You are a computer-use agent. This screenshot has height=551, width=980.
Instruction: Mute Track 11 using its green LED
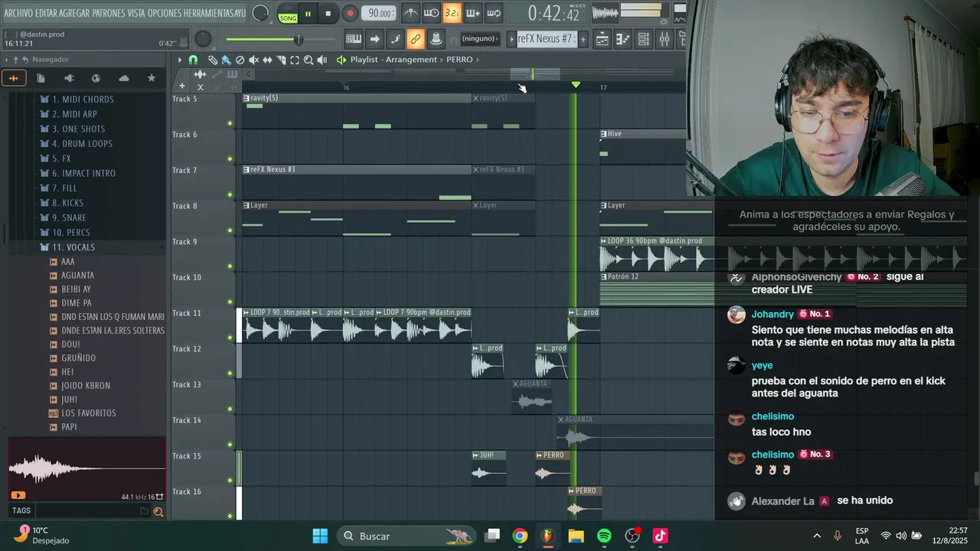coord(230,337)
